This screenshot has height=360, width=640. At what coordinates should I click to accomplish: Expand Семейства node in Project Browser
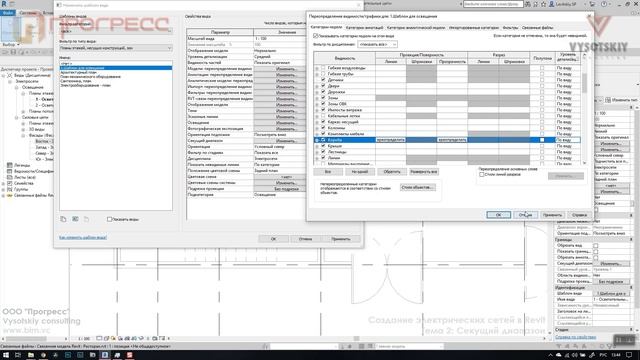(x=4, y=184)
